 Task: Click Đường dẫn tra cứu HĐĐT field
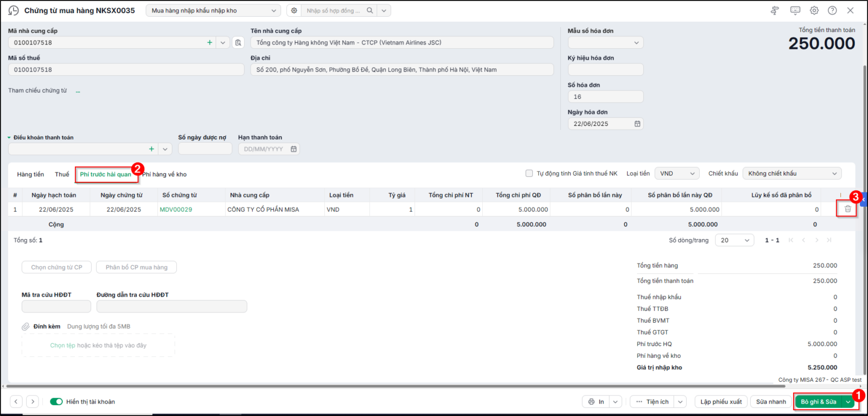click(171, 306)
